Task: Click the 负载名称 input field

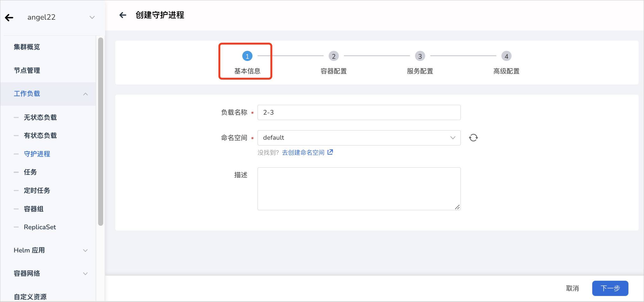Action: point(359,112)
